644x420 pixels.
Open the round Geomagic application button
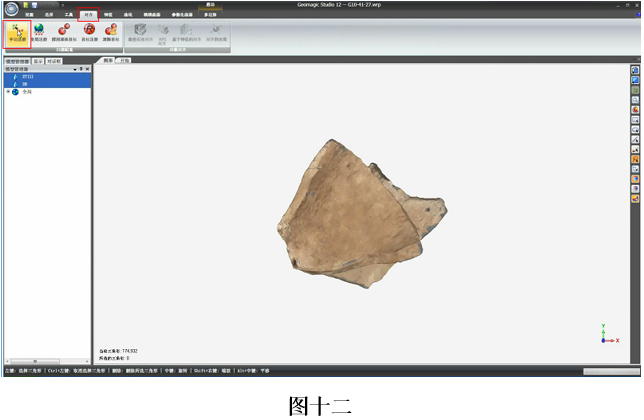12,8
